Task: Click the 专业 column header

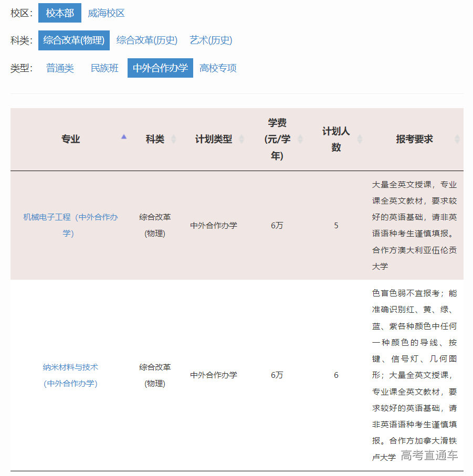Action: 70,139
